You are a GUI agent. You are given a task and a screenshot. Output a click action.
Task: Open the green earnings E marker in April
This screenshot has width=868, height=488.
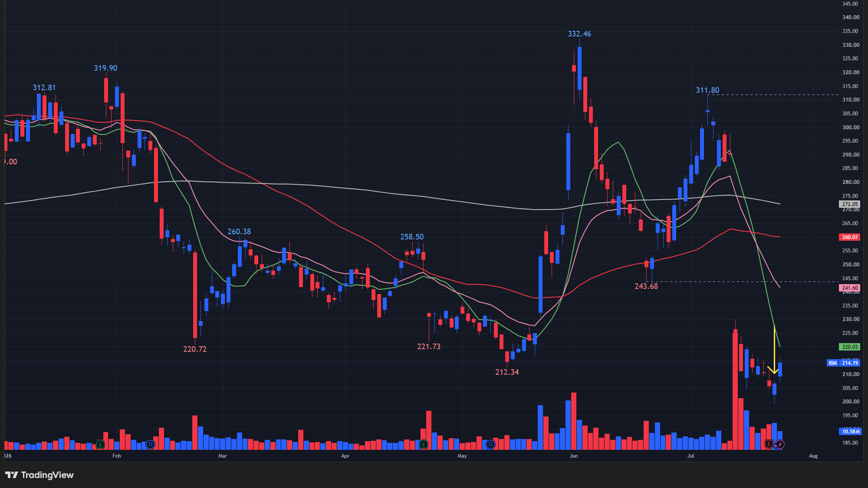coord(424,444)
